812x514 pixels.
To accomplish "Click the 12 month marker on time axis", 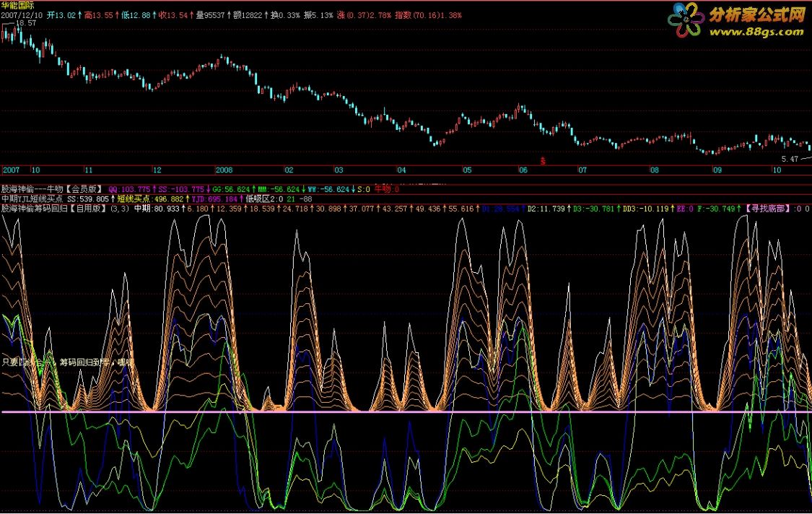I will point(157,170).
